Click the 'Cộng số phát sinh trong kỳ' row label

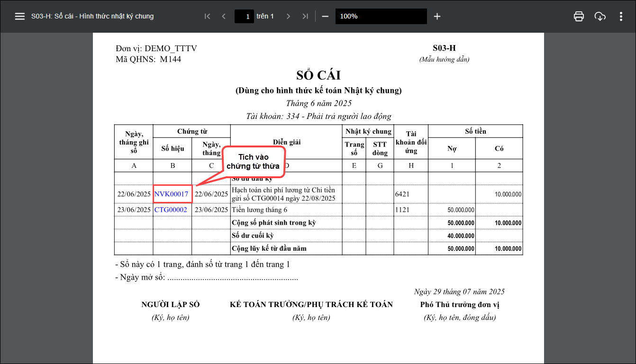pyautogui.click(x=273, y=223)
